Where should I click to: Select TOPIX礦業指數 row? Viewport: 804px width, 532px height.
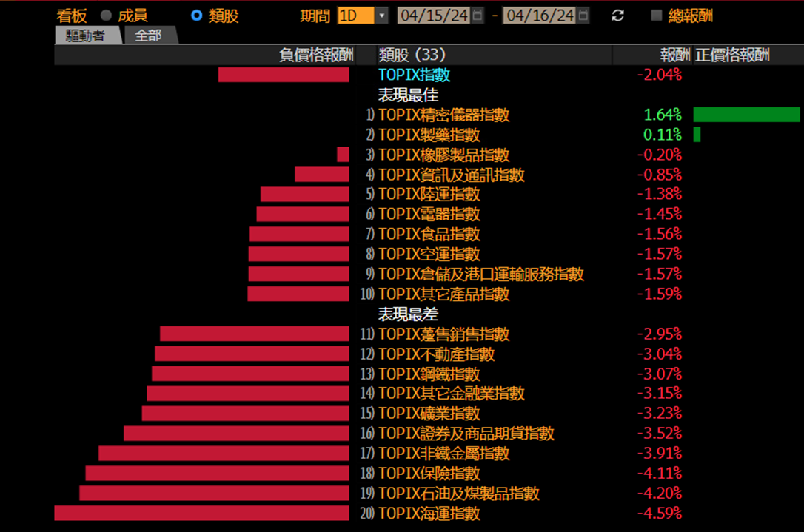[x=429, y=414]
